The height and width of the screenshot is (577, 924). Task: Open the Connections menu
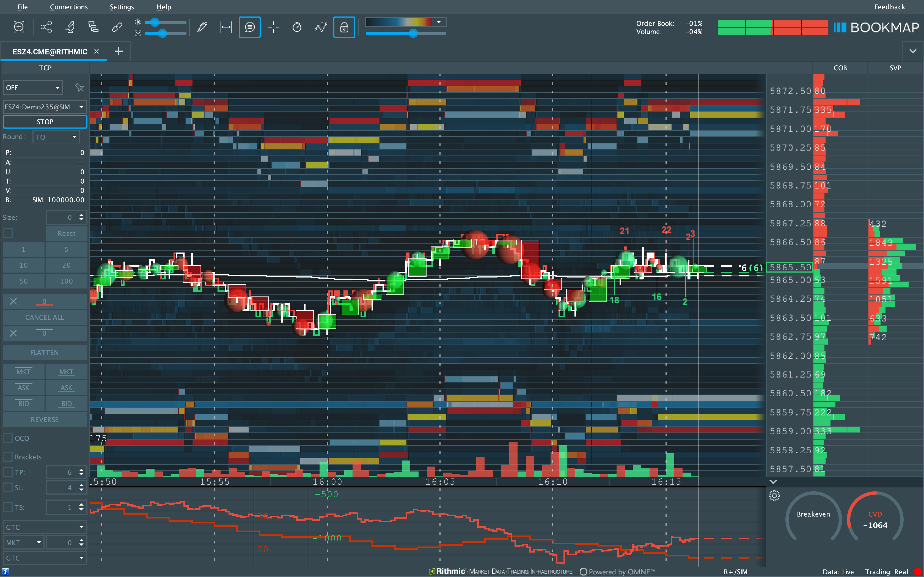tap(69, 7)
